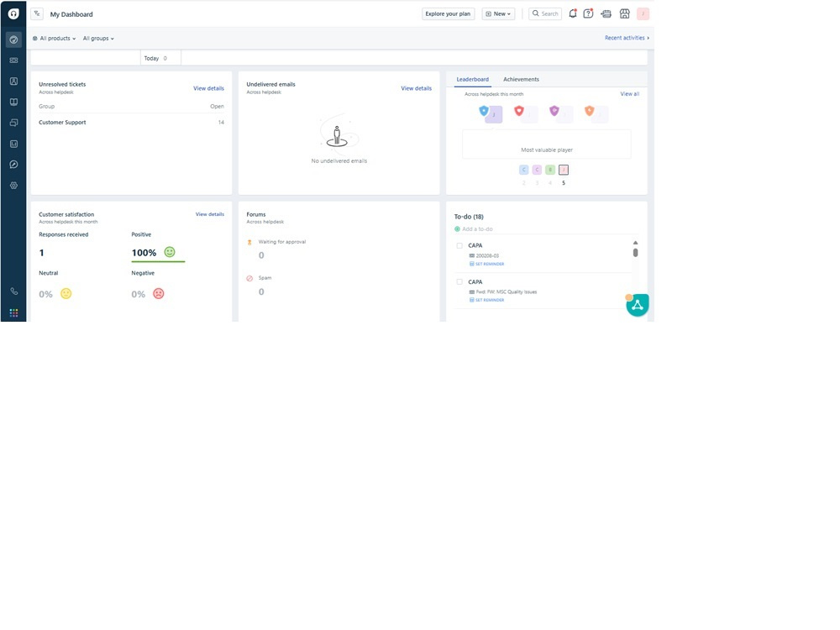Click SET REMINDER under MSC Quality Issues
Screen dimensions: 840x630
[x=487, y=300]
